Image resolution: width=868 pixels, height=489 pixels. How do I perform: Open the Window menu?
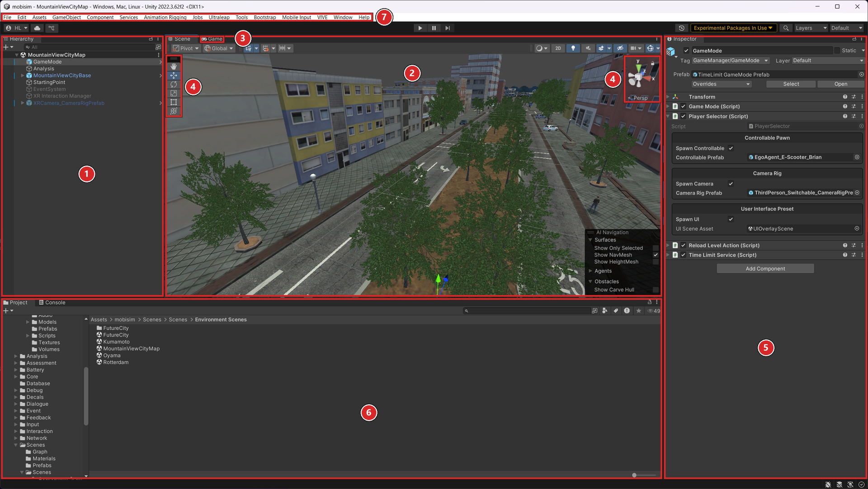pos(343,17)
